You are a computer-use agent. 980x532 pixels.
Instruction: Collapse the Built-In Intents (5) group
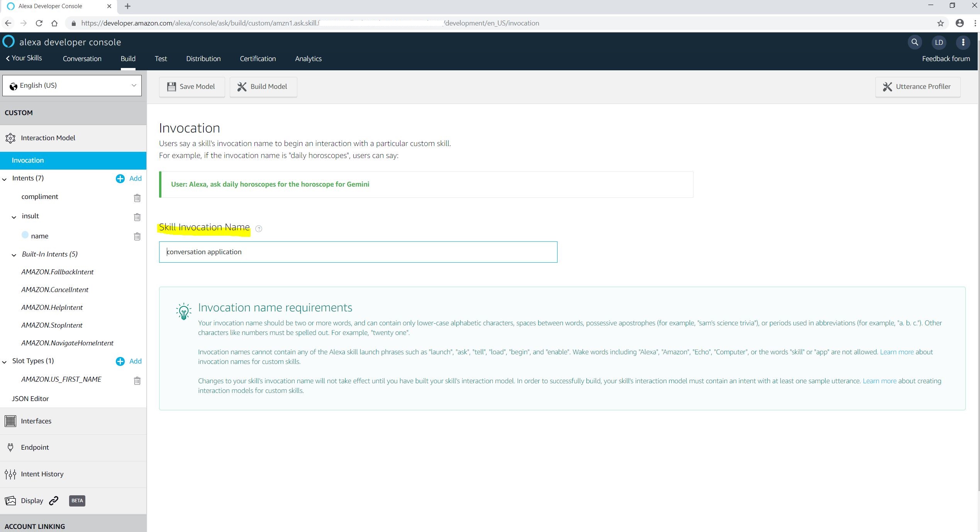[x=14, y=255]
